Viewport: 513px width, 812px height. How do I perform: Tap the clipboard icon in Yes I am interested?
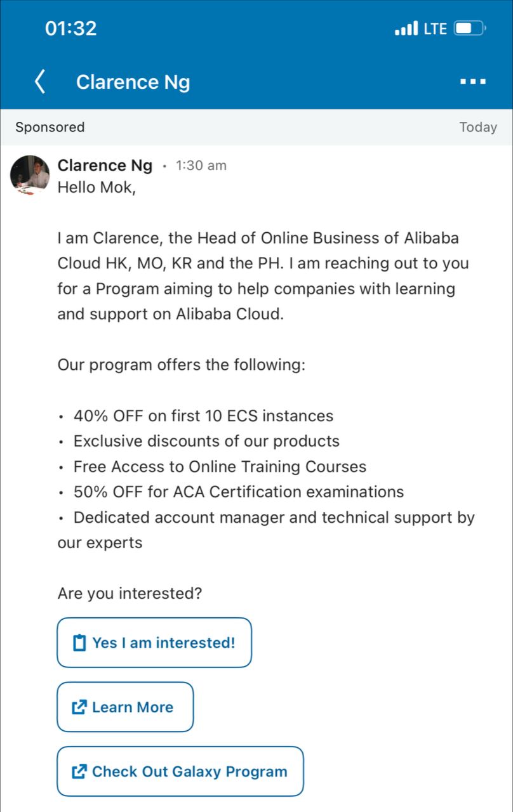point(79,643)
